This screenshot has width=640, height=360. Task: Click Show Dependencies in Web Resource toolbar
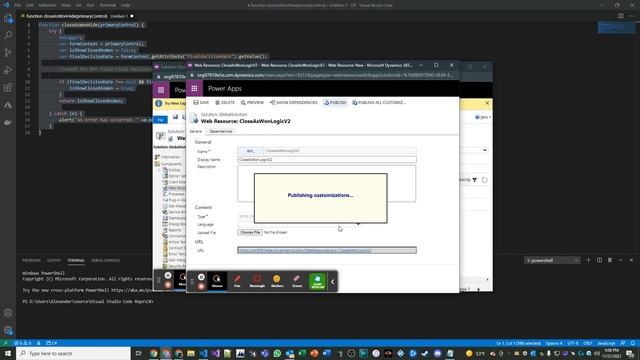[x=293, y=102]
